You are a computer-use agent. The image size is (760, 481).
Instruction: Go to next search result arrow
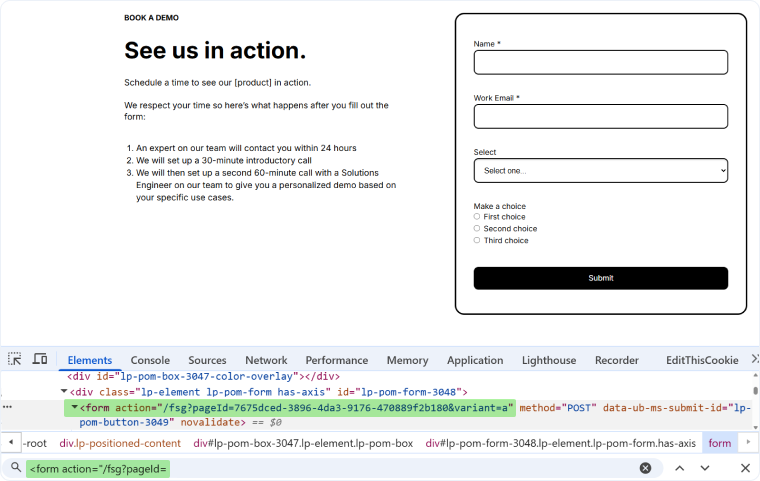pos(705,468)
